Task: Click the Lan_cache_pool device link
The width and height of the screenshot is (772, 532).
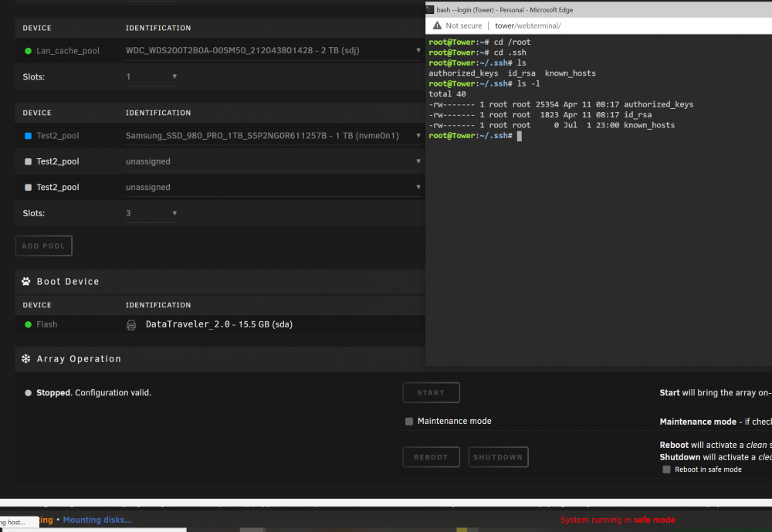Action: coord(68,51)
